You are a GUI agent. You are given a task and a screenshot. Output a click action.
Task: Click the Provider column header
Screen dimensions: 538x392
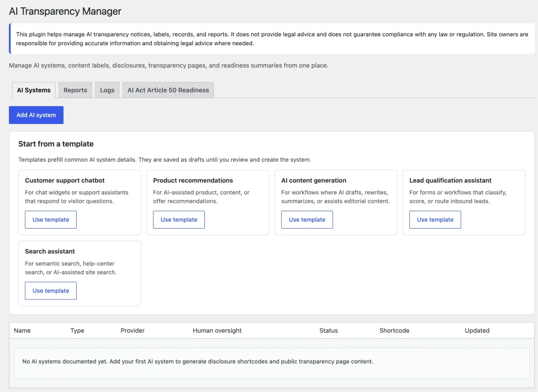[132, 331]
